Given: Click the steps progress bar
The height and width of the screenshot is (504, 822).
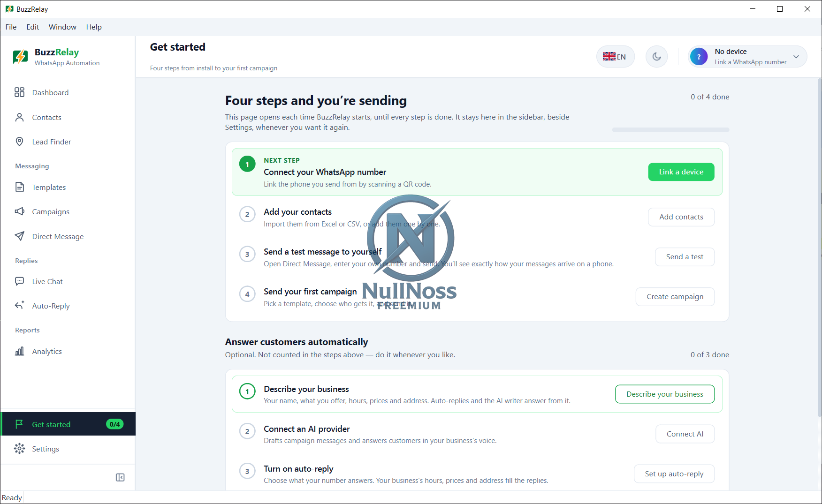Looking at the screenshot, I should pyautogui.click(x=670, y=130).
